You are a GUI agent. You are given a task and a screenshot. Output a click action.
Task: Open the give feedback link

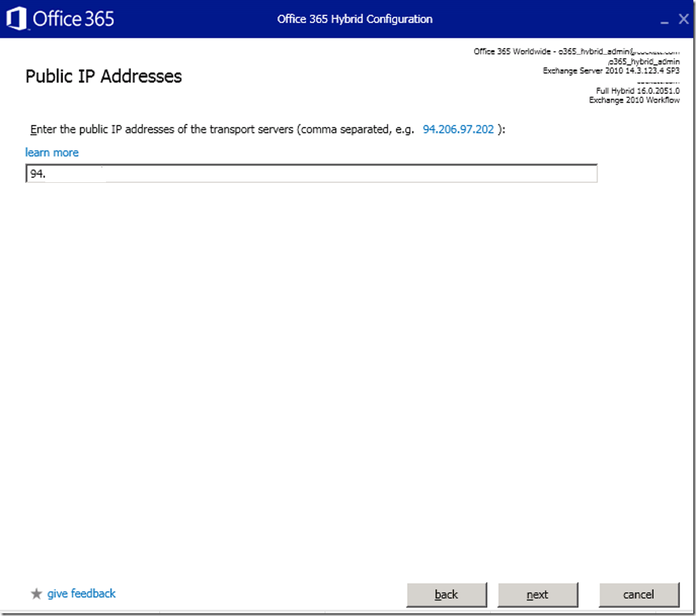(81, 593)
